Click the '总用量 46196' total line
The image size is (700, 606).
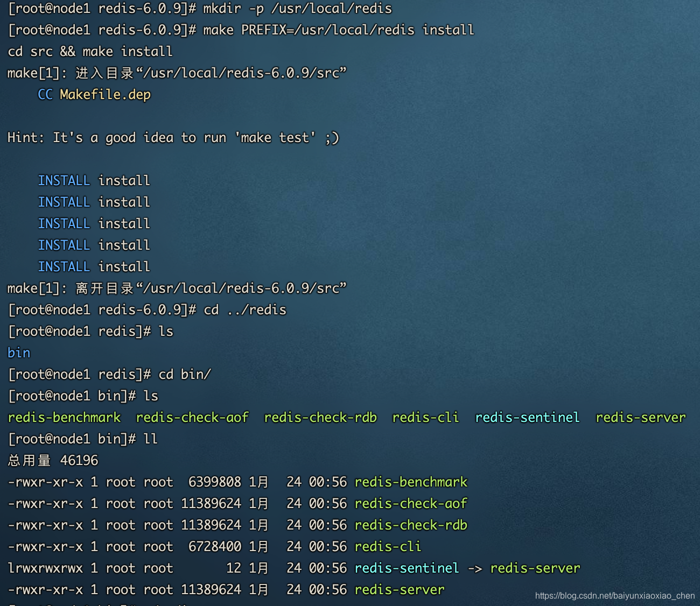(x=53, y=461)
